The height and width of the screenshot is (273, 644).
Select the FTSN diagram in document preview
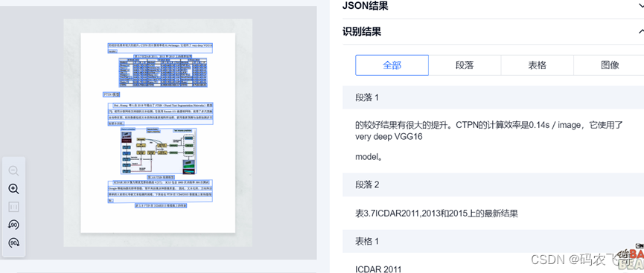159,151
